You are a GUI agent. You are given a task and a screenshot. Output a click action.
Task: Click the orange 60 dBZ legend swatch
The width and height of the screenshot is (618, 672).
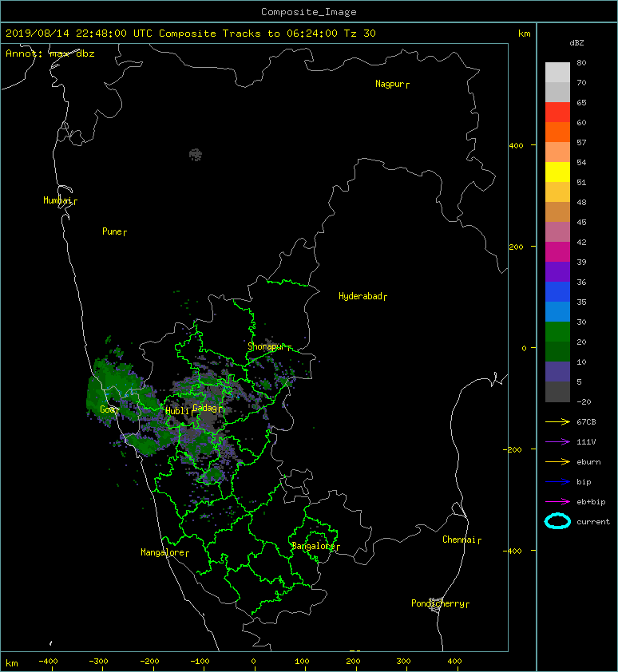click(557, 132)
